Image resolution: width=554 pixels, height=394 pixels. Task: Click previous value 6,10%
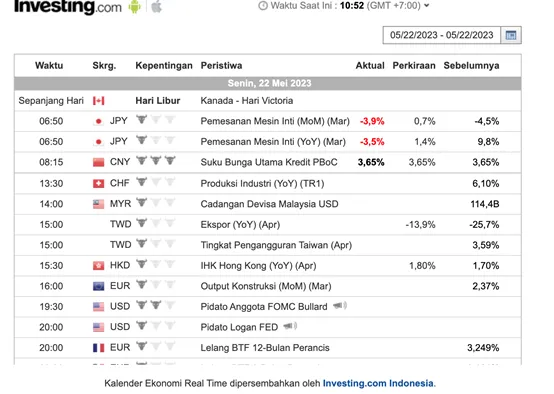point(486,183)
